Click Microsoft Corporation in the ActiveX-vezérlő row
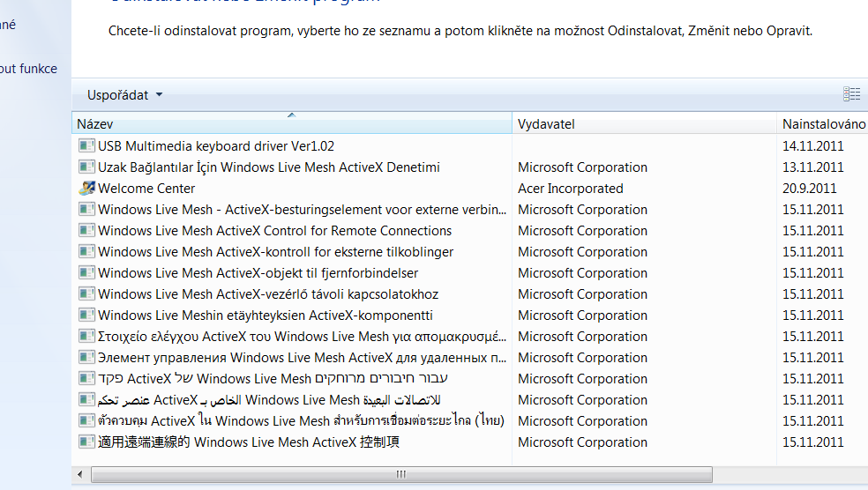Screen dimensions: 868x490 click(x=582, y=294)
